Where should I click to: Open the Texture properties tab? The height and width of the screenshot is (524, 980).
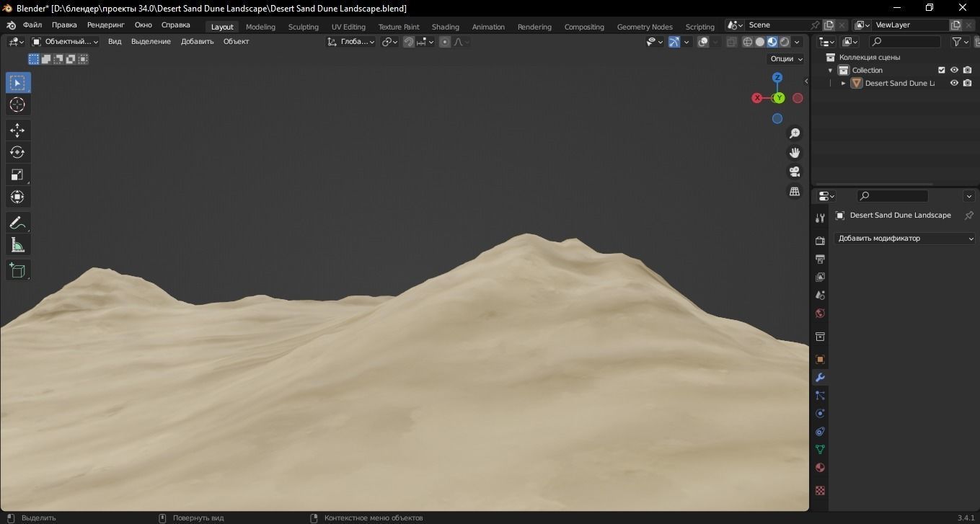pos(820,490)
